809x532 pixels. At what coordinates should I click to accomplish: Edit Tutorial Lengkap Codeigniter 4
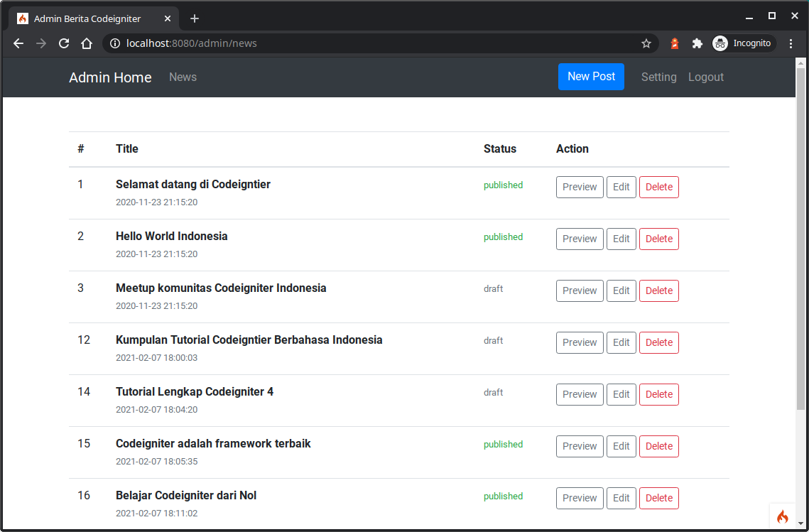tap(621, 394)
